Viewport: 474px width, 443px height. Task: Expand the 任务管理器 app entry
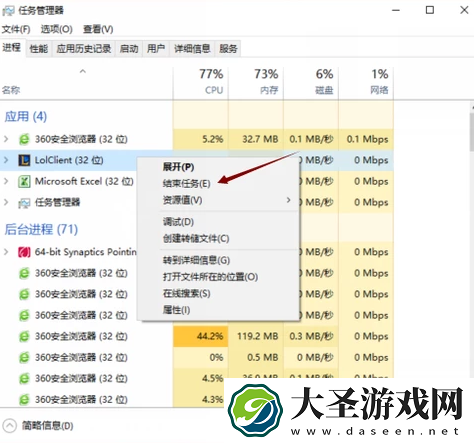(6, 202)
